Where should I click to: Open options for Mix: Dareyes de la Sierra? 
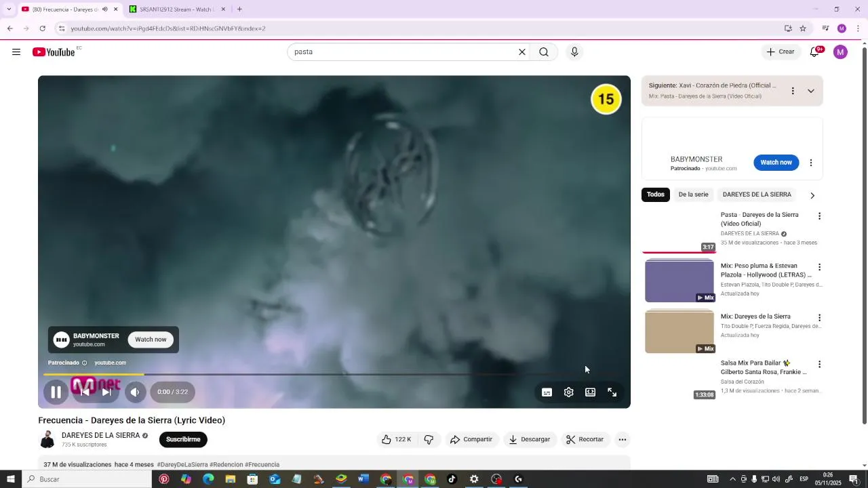(x=819, y=318)
